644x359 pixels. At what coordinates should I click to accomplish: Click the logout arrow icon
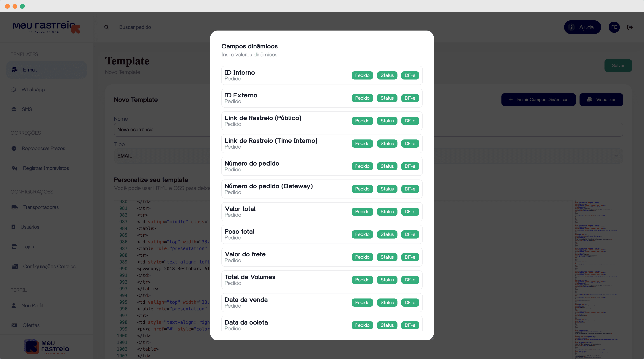630,27
